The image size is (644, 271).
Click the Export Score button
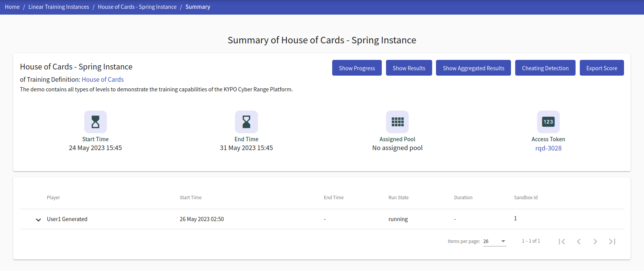point(602,68)
